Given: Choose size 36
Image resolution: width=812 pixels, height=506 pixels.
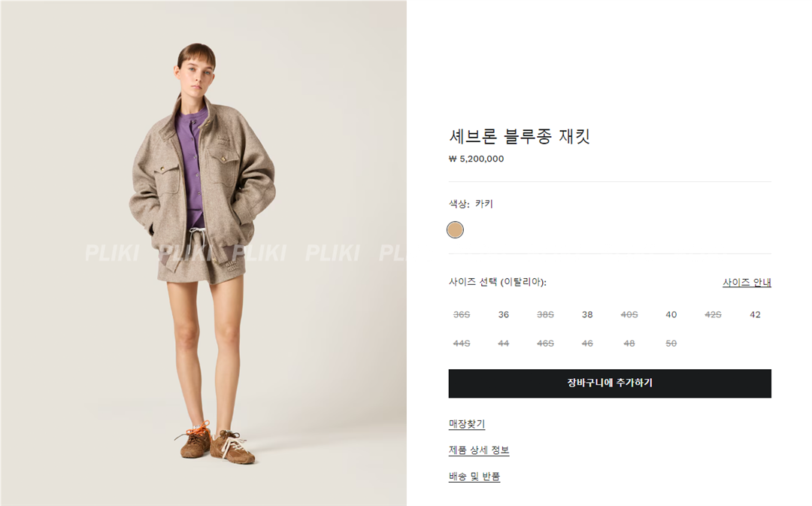Looking at the screenshot, I should coord(503,314).
